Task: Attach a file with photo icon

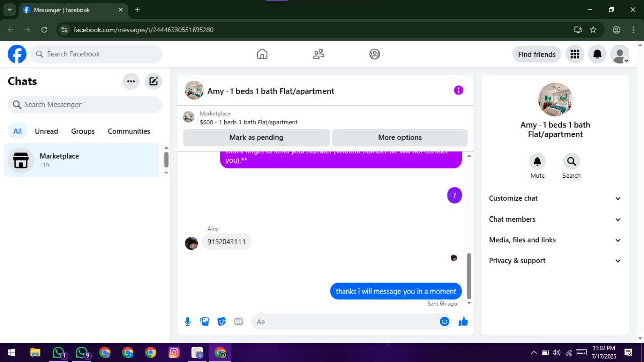Action: (x=205, y=322)
